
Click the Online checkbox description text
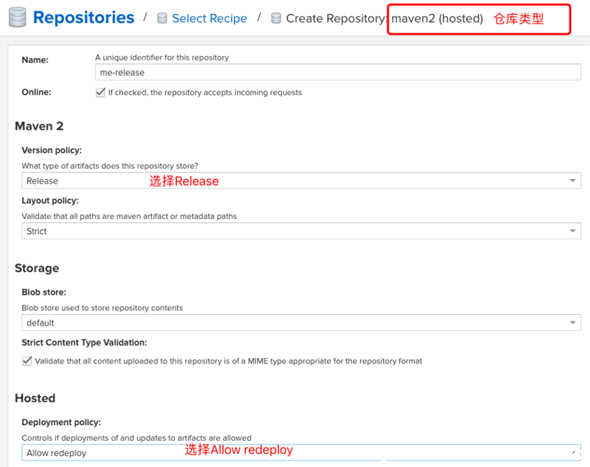pyautogui.click(x=205, y=93)
